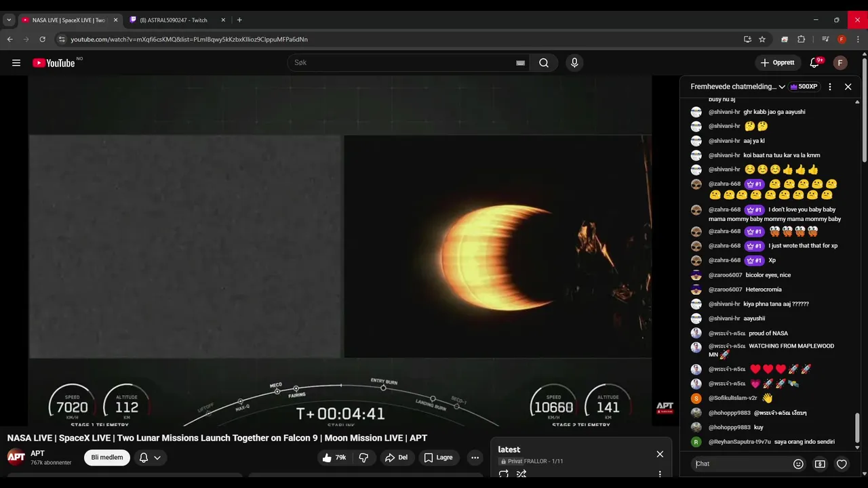Open the YouTube account avatar menu
Screen dimensions: 868x488
click(840, 63)
